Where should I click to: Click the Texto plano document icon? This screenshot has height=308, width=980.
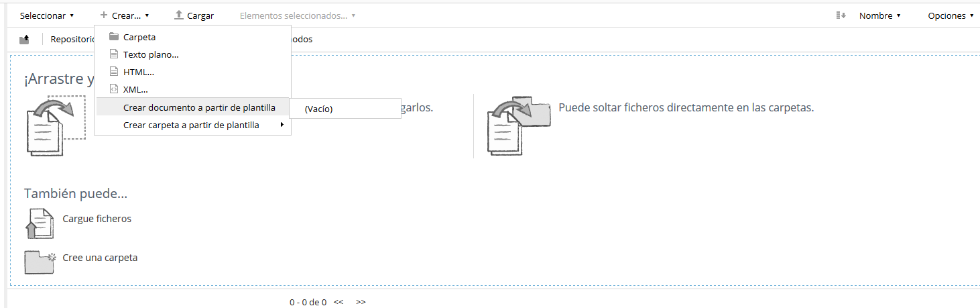click(x=114, y=54)
